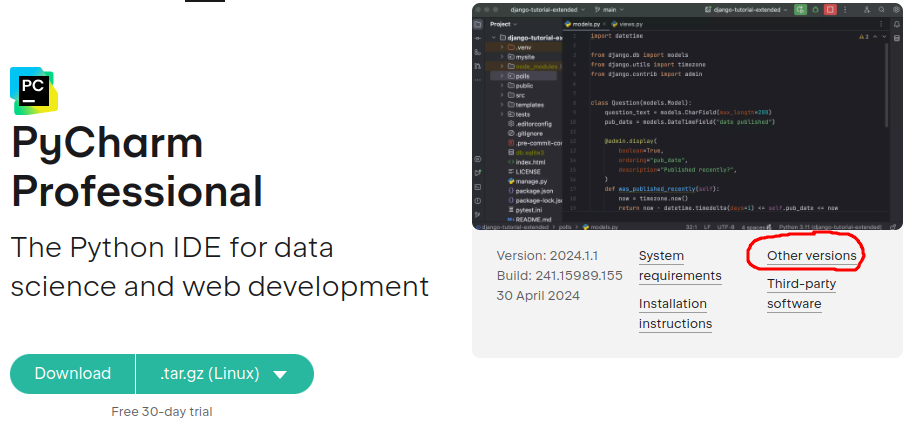Select manage.py in the project tree

coord(527,181)
